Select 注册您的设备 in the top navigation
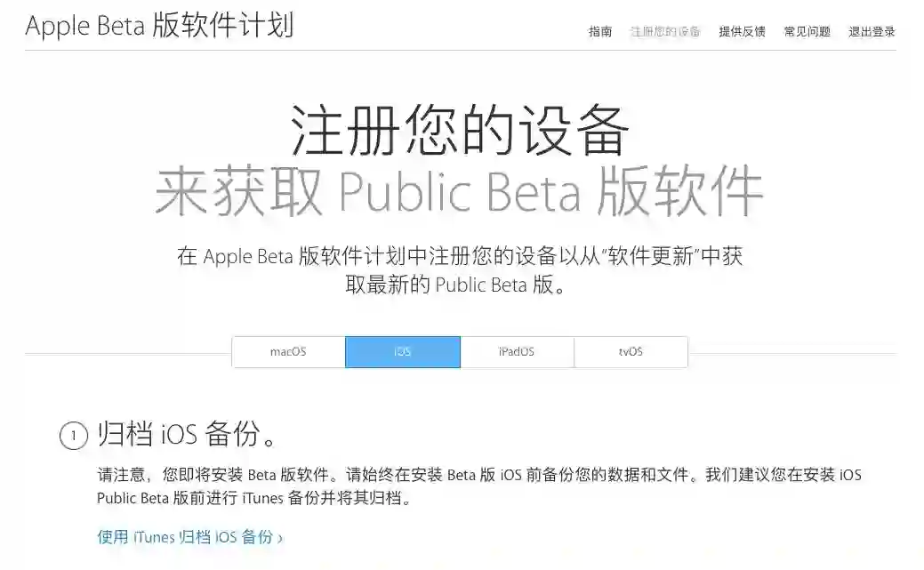The height and width of the screenshot is (570, 924). click(665, 32)
